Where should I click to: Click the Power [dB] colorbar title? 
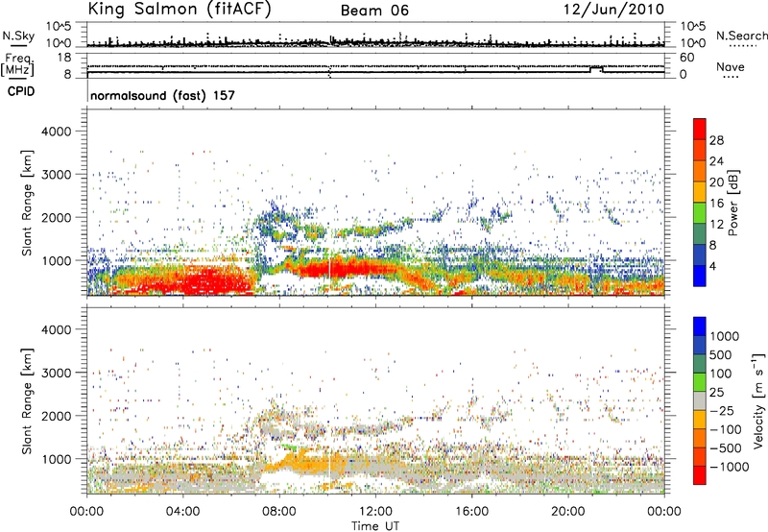[732, 203]
